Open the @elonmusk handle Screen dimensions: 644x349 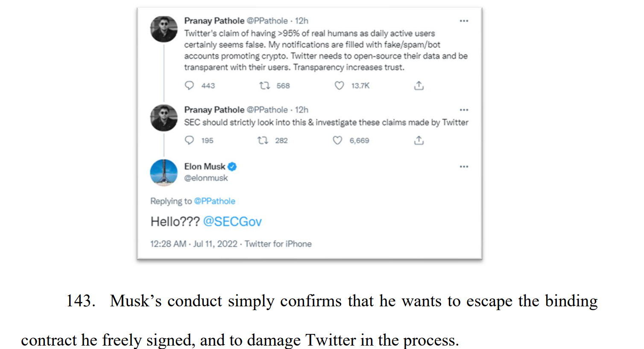tap(206, 178)
